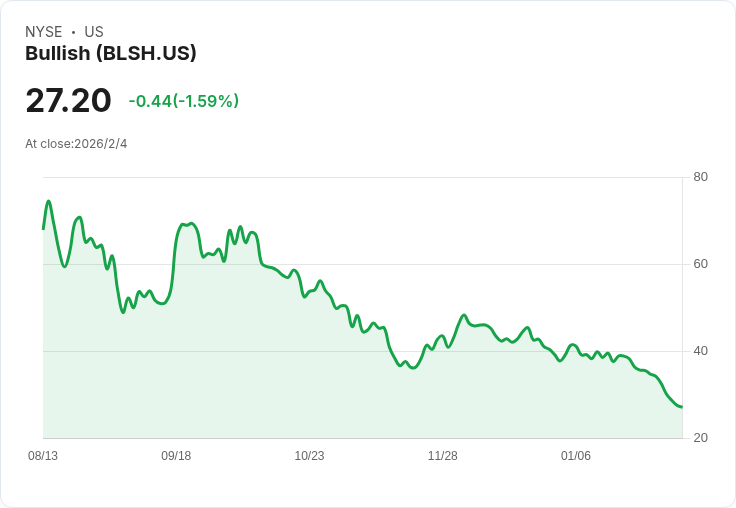Select the 09/18 date axis label
The width and height of the screenshot is (736, 508).
tap(176, 456)
